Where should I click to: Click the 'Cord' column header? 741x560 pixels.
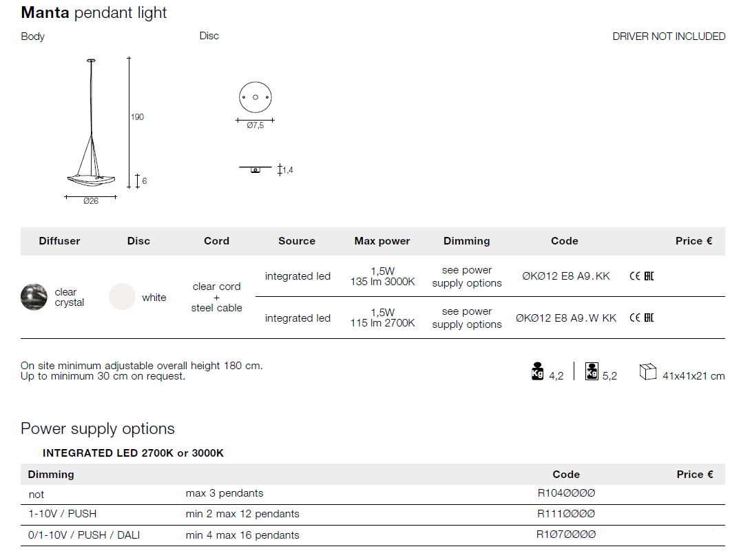point(216,241)
